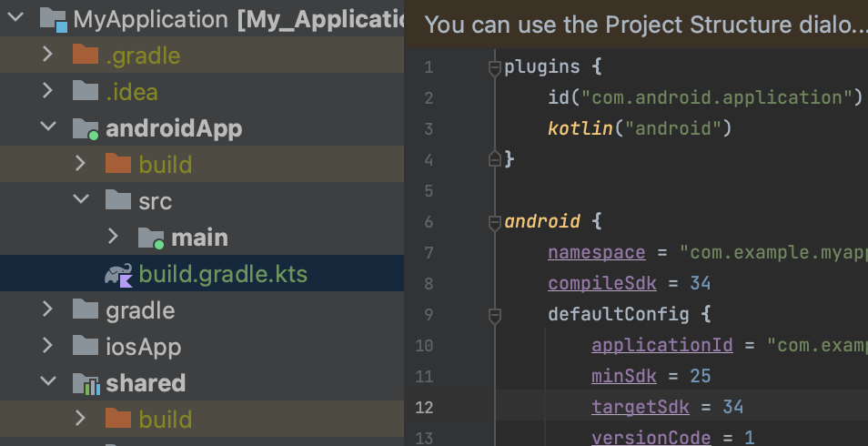
Task: Click the .idea folder icon
Action: click(x=86, y=90)
